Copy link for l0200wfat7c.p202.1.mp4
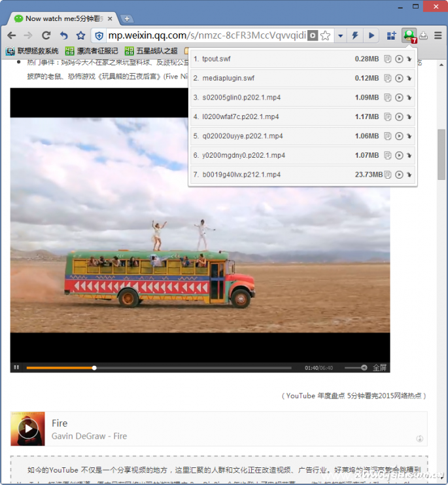This screenshot has width=448, height=485. (x=387, y=117)
